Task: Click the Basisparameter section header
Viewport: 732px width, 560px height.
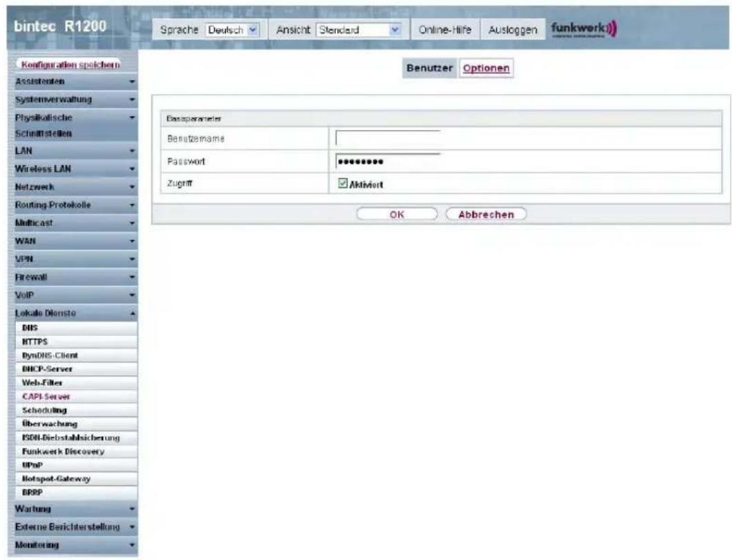Action: (441, 119)
